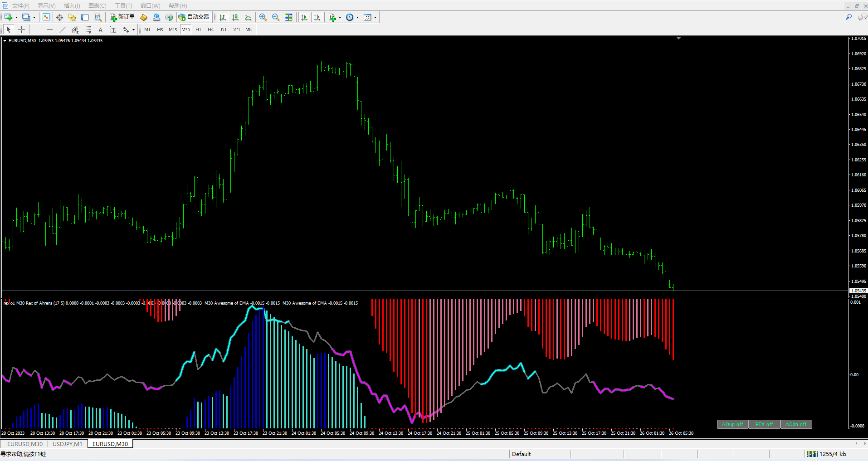The height and width of the screenshot is (461, 868).
Task: Expand the new chart dropdown arrow
Action: (16, 18)
